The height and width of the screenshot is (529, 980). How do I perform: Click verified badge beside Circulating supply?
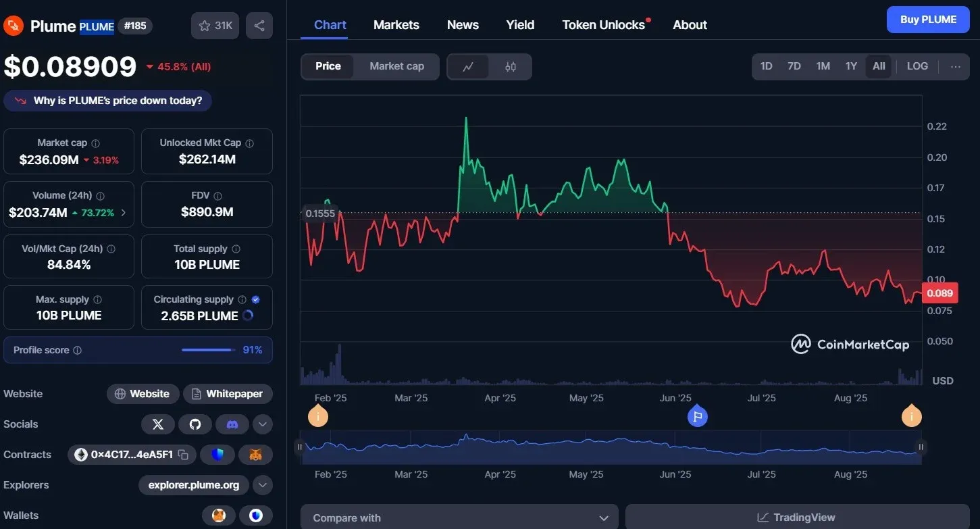(x=255, y=299)
